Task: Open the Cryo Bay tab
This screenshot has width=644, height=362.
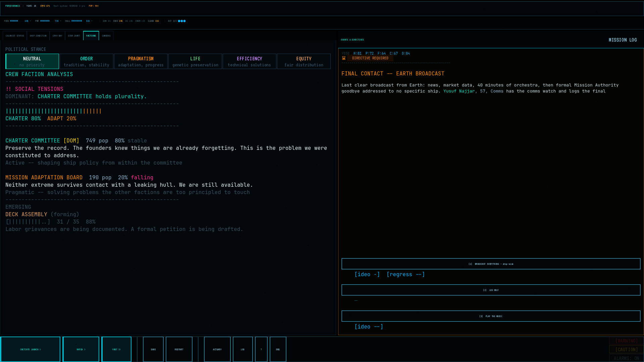Action: pos(57,36)
